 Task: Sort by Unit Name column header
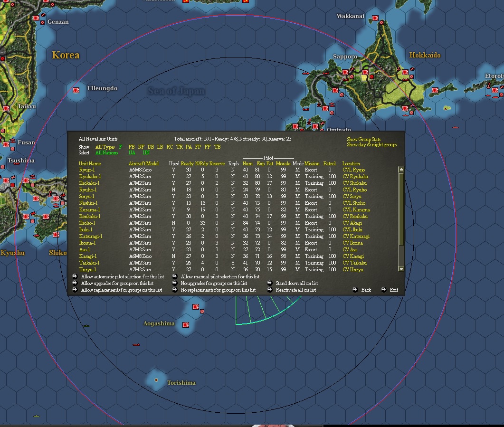point(90,163)
